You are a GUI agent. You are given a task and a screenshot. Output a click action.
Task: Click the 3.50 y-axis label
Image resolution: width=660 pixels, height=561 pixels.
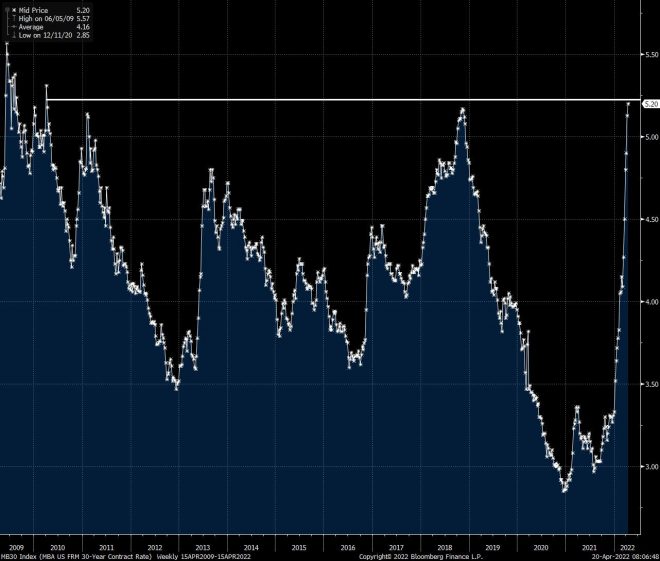651,384
